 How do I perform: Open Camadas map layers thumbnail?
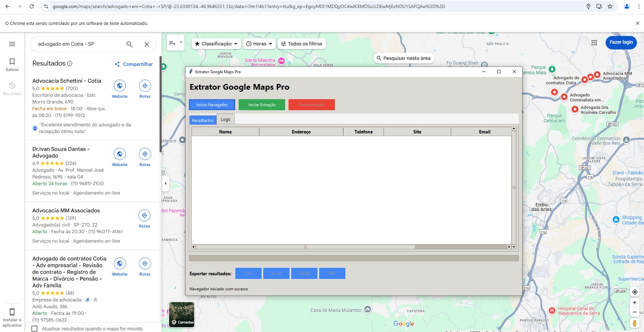tap(182, 314)
